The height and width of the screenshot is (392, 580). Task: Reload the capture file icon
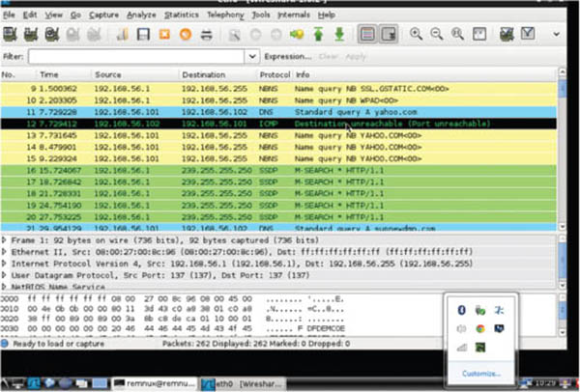(x=186, y=35)
